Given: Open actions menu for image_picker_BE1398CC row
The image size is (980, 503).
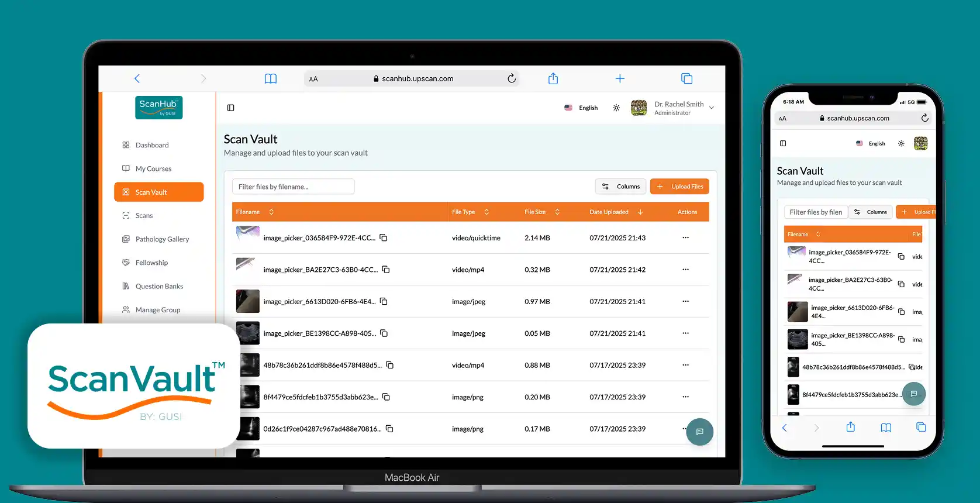Looking at the screenshot, I should pos(685,333).
